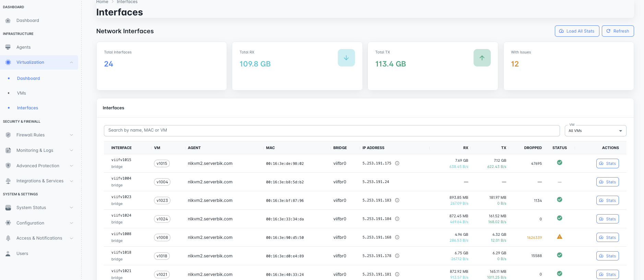Viewport: 644px width, 280px height.
Task: Click dropped count 1626339
Action: pos(534,238)
